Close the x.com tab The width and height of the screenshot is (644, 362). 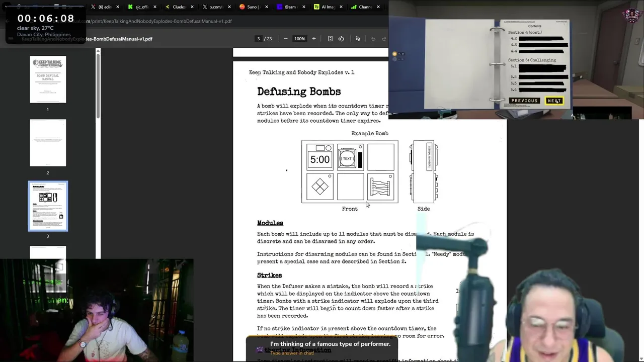point(229,7)
